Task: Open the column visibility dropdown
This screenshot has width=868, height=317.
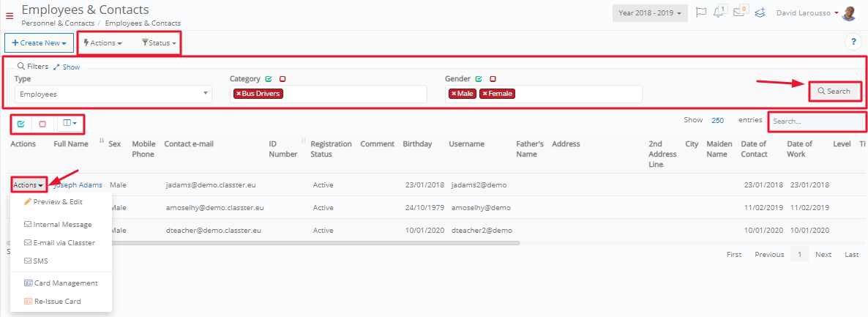Action: 70,124
